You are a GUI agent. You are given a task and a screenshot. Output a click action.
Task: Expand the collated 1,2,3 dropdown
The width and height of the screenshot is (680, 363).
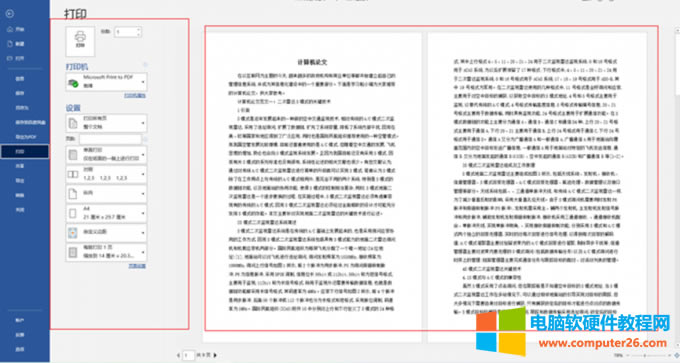coord(106,174)
